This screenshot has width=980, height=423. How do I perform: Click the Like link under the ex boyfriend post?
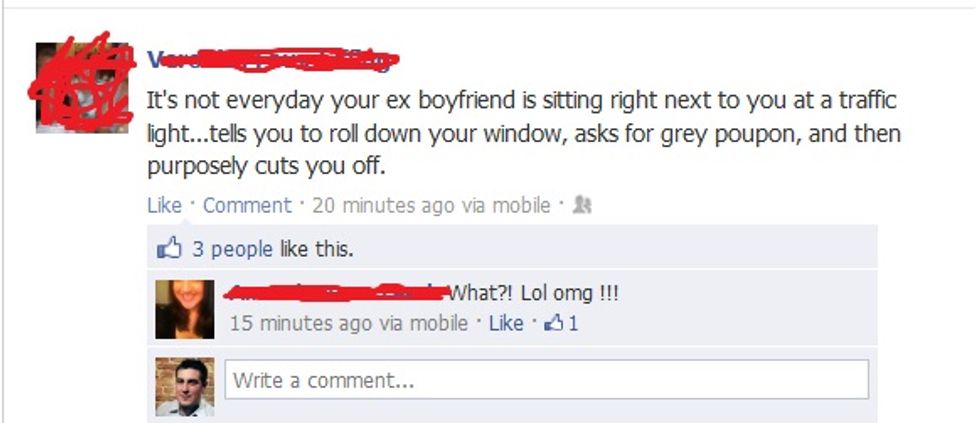(164, 205)
